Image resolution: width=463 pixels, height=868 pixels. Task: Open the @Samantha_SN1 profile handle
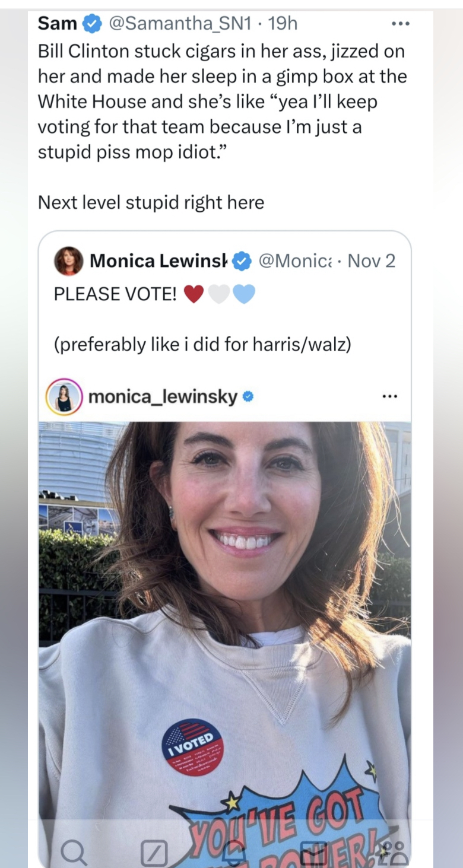(180, 24)
